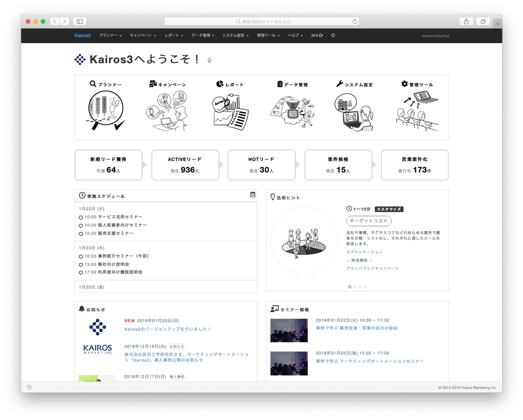Click the kairosmarketing account name
Viewport: 523px width, 420px height.
pos(435,36)
